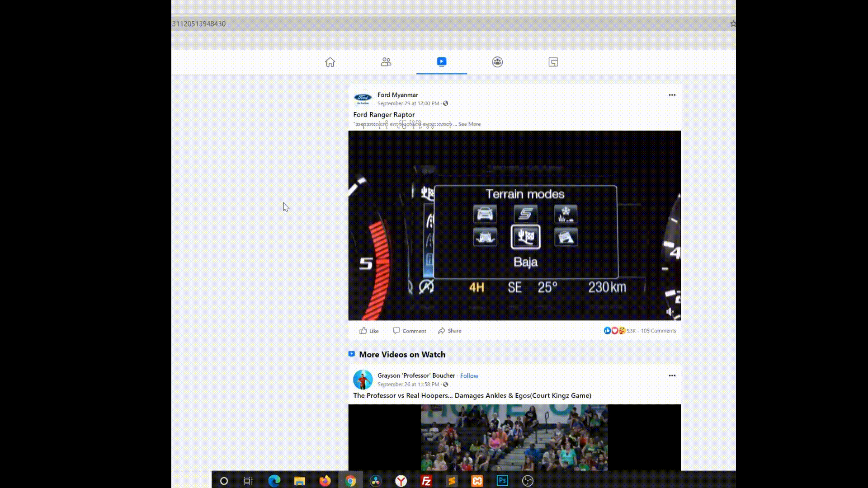Open the 105 Comments link
Image resolution: width=868 pixels, height=488 pixels.
tap(658, 331)
